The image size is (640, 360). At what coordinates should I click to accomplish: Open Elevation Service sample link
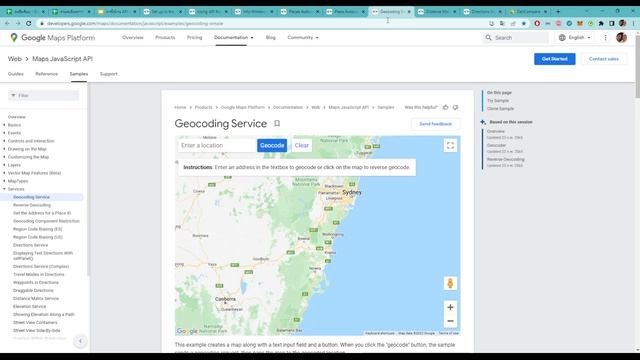click(x=29, y=306)
